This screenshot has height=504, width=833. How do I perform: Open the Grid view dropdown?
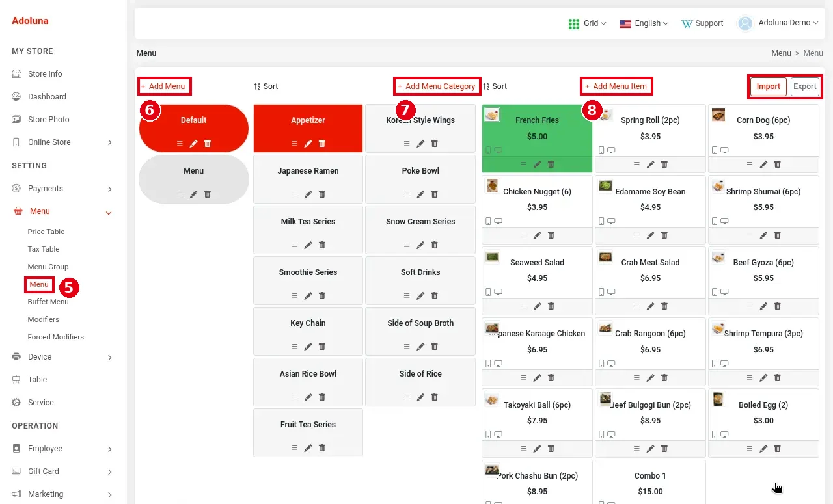[587, 23]
